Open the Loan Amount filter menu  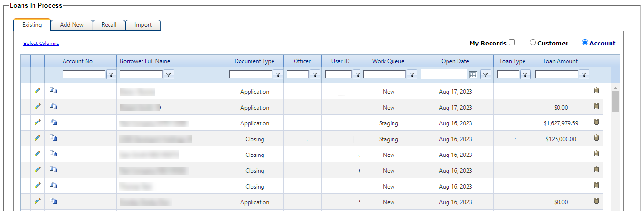[584, 75]
